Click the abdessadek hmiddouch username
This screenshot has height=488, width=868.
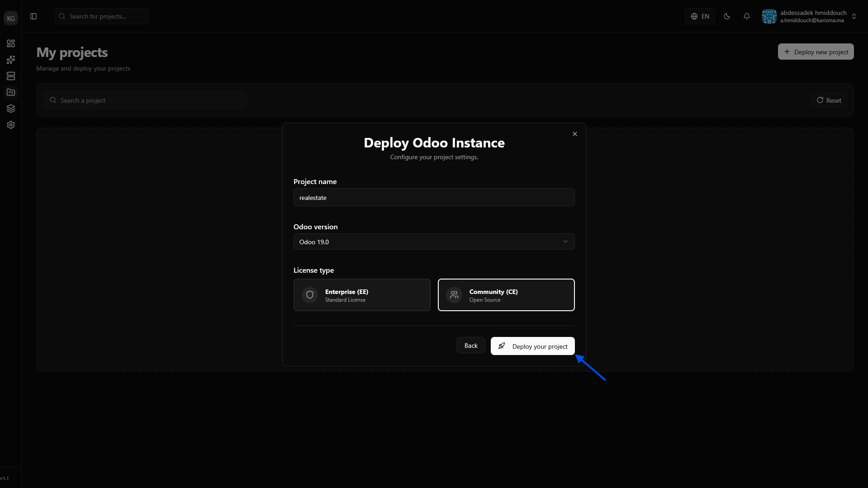(813, 13)
